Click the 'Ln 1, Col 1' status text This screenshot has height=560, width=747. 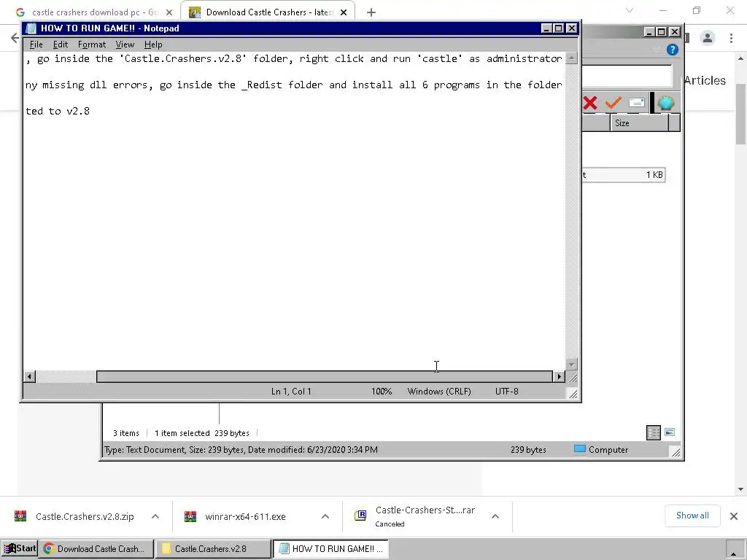pyautogui.click(x=291, y=392)
